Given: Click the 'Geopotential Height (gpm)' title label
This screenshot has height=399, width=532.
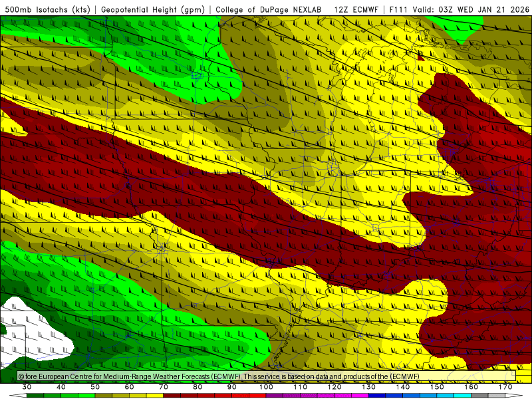Looking at the screenshot, I should (x=153, y=9).
